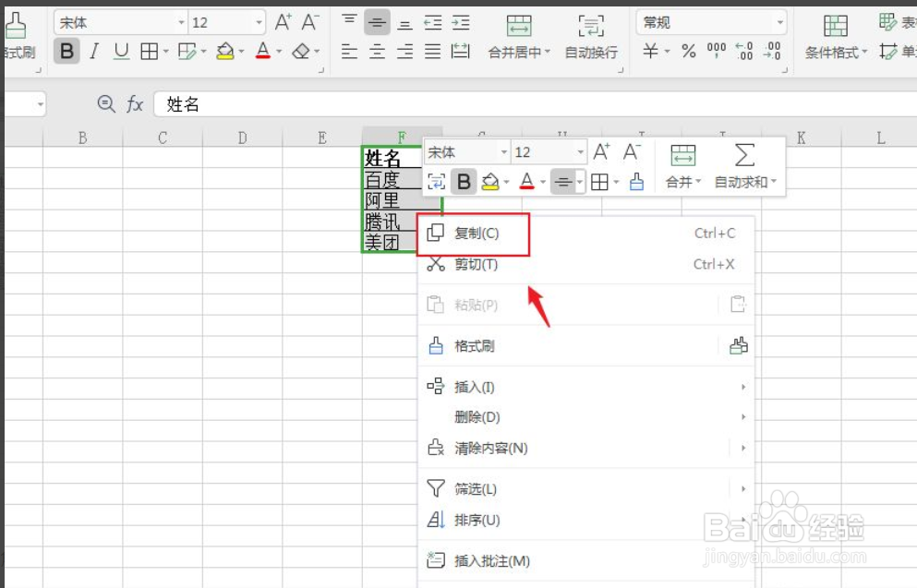The image size is (917, 588).
Task: Select column header K
Action: 802,138
